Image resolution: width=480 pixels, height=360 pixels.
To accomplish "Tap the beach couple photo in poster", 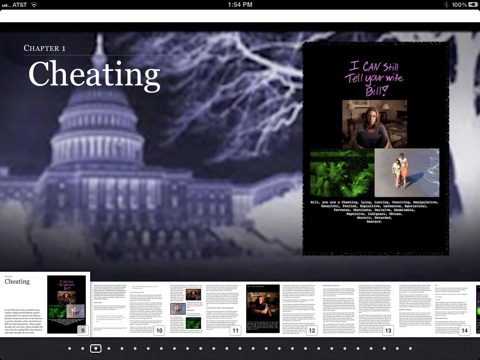I will coord(407,173).
